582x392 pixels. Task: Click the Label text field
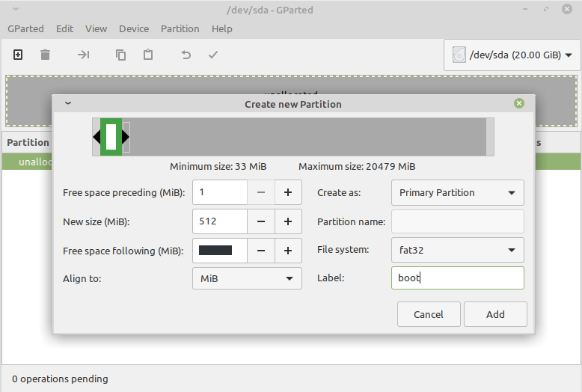pos(457,278)
